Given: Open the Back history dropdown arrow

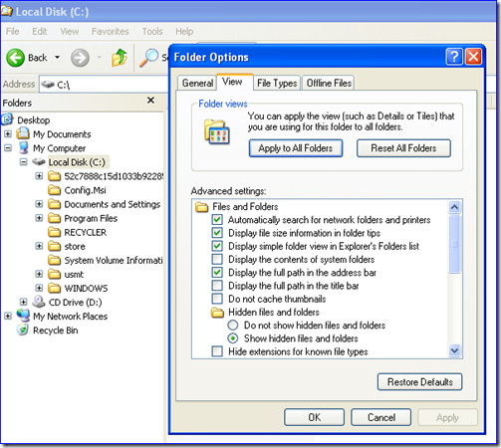Looking at the screenshot, I should click(58, 58).
